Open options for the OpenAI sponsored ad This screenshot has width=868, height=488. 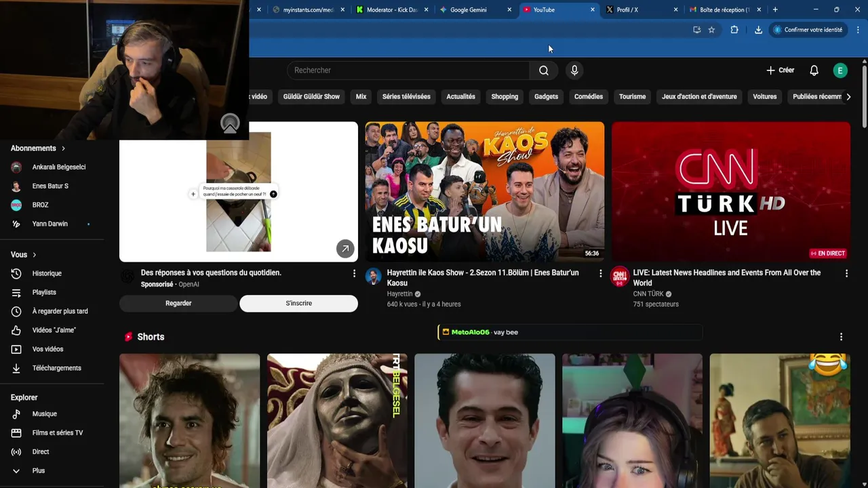point(354,273)
